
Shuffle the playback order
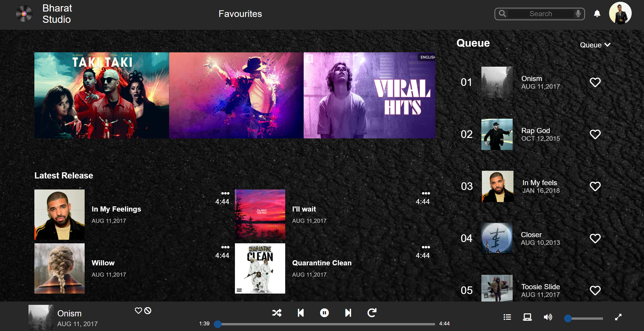277,313
